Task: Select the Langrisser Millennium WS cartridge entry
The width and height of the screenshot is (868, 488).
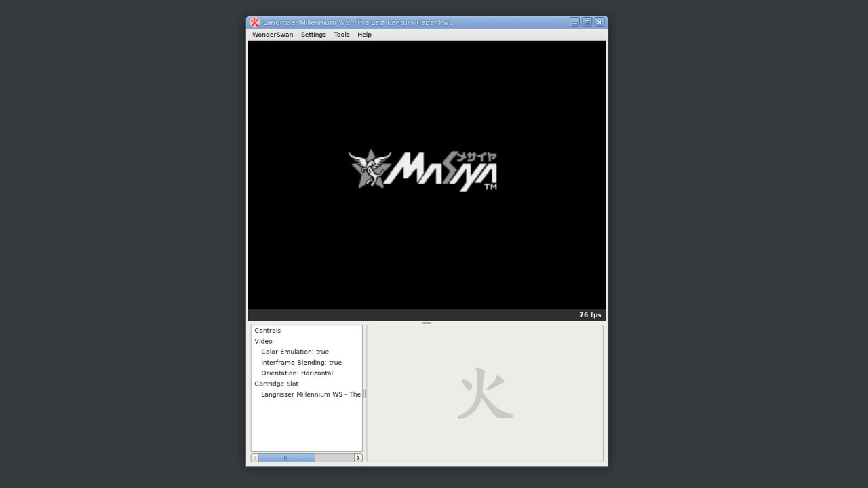Action: coord(311,394)
